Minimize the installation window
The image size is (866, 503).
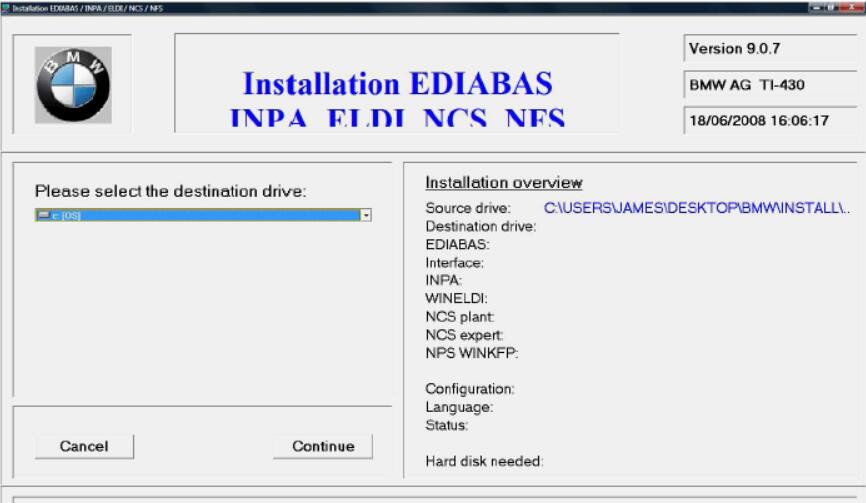(x=817, y=8)
